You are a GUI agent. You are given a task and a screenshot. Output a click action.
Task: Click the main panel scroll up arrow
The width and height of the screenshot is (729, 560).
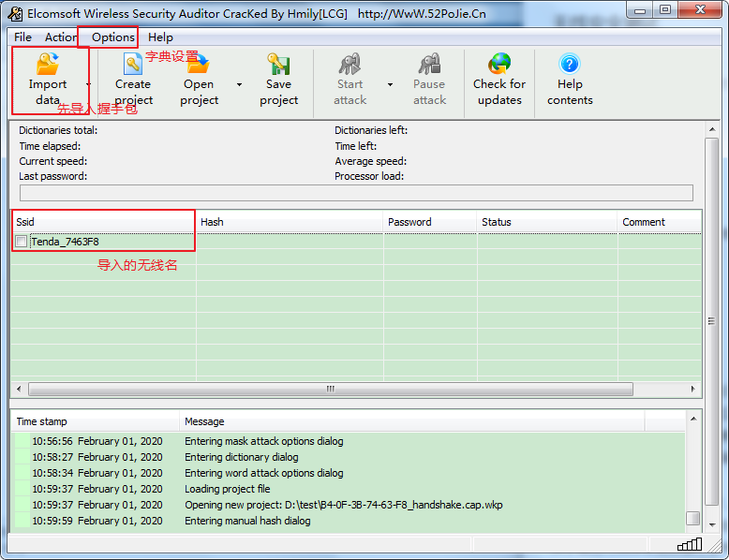click(x=712, y=129)
